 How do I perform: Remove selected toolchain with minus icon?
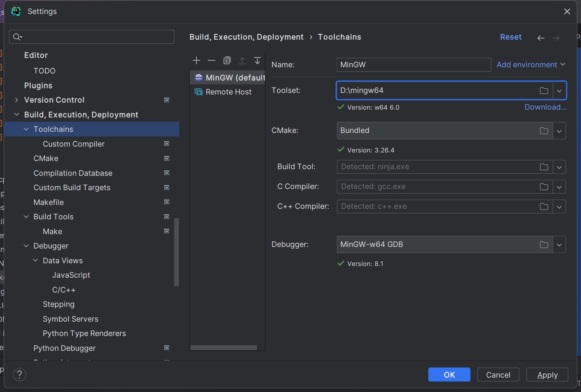click(212, 60)
